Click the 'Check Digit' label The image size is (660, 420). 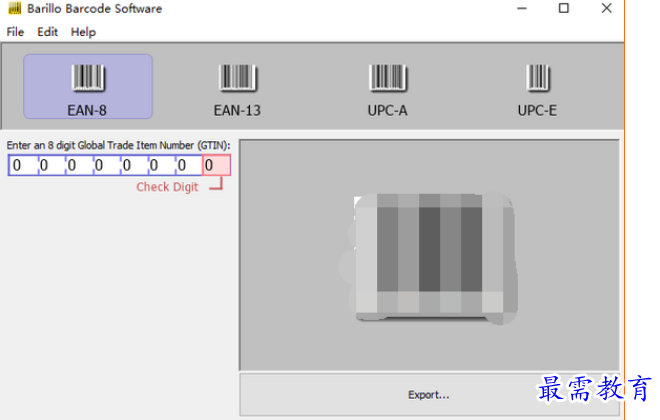click(167, 187)
